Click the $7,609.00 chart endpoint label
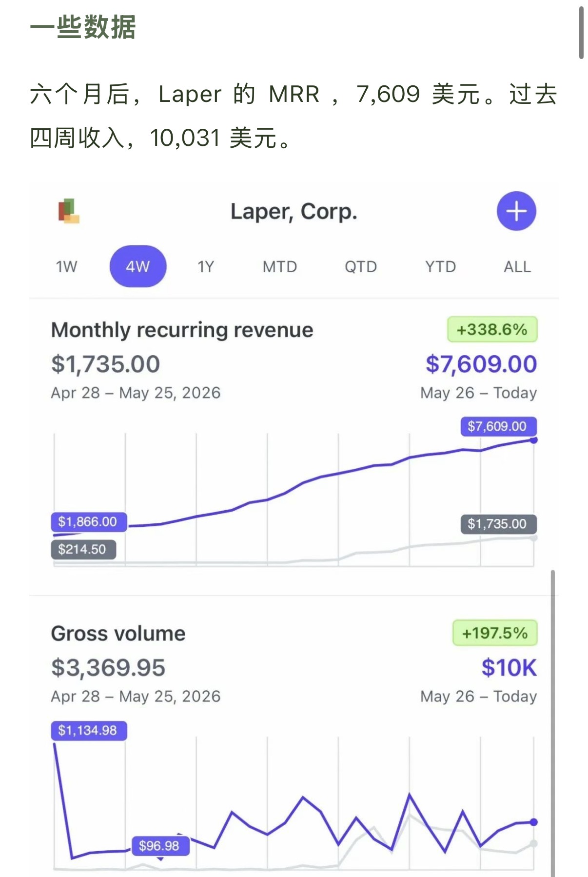This screenshot has width=588, height=877. click(x=499, y=426)
